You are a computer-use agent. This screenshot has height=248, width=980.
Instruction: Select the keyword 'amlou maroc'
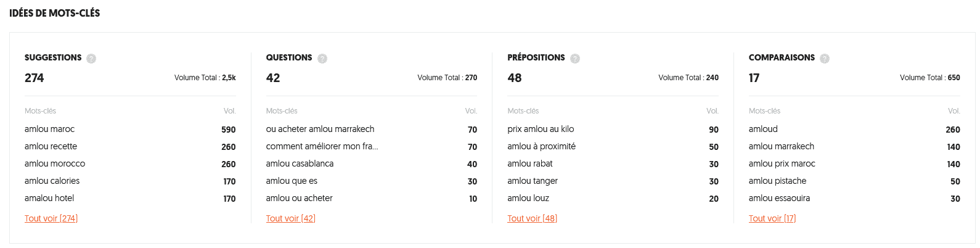(49, 130)
